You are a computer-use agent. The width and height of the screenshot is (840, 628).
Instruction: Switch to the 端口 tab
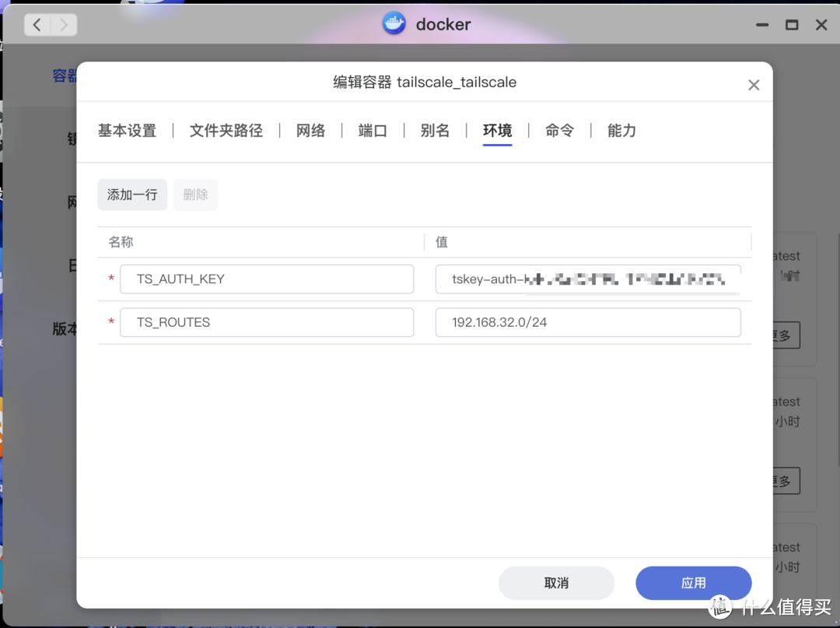(373, 130)
